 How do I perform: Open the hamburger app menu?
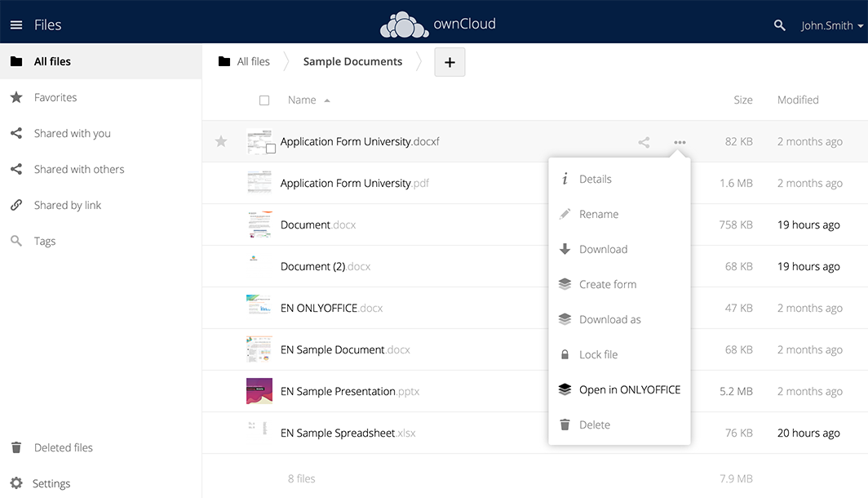click(16, 25)
